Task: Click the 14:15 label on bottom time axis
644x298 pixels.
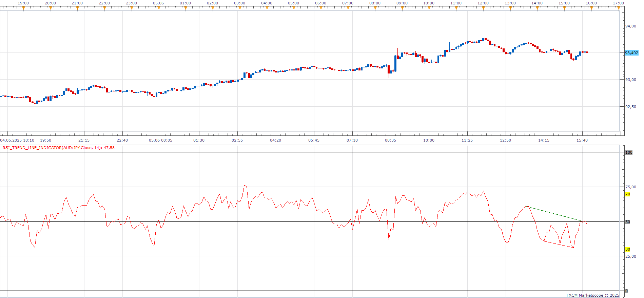Action: point(544,140)
